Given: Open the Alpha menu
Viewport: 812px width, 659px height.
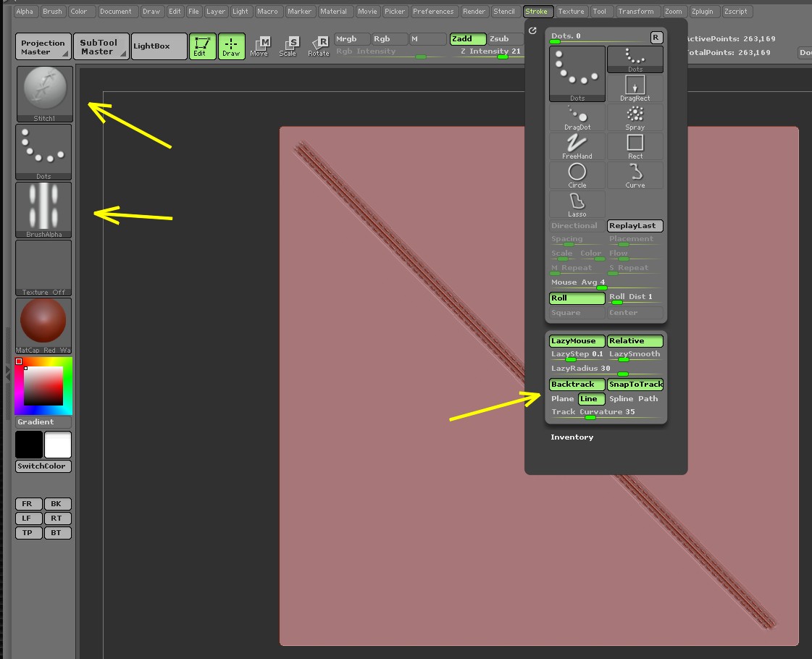Looking at the screenshot, I should [25, 12].
